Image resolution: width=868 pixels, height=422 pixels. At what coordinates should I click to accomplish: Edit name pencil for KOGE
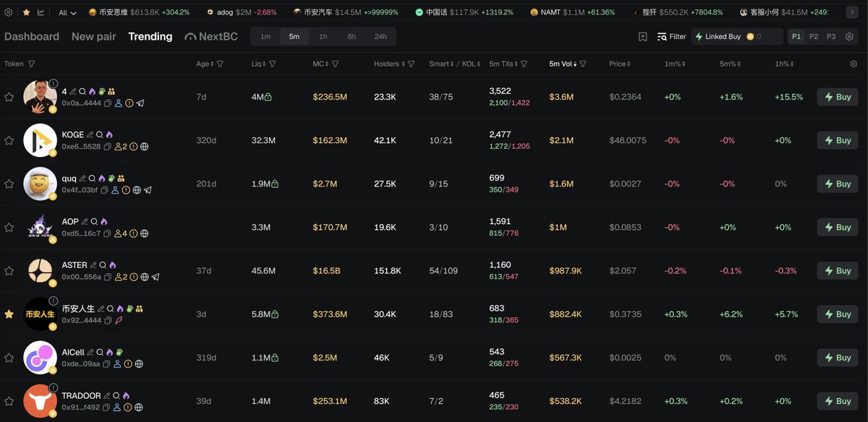(x=90, y=134)
